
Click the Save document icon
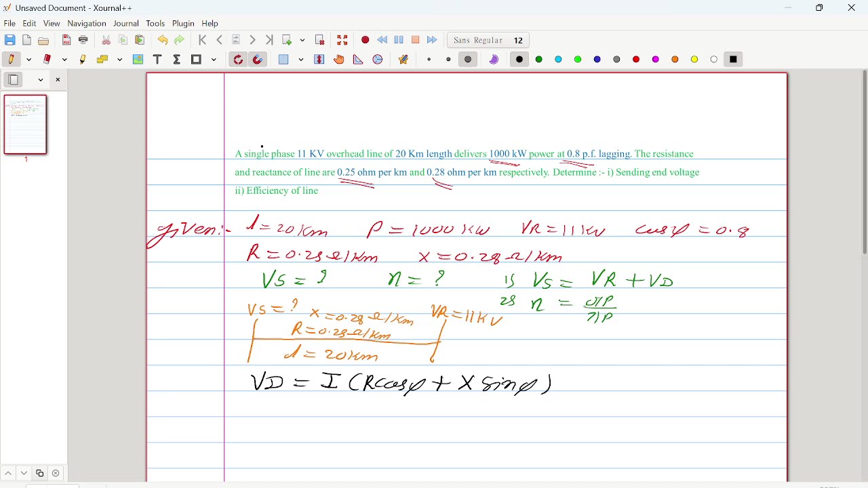point(9,41)
